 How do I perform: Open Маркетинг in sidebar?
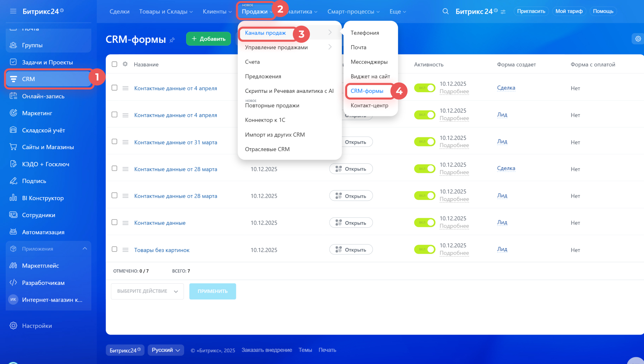(x=37, y=113)
